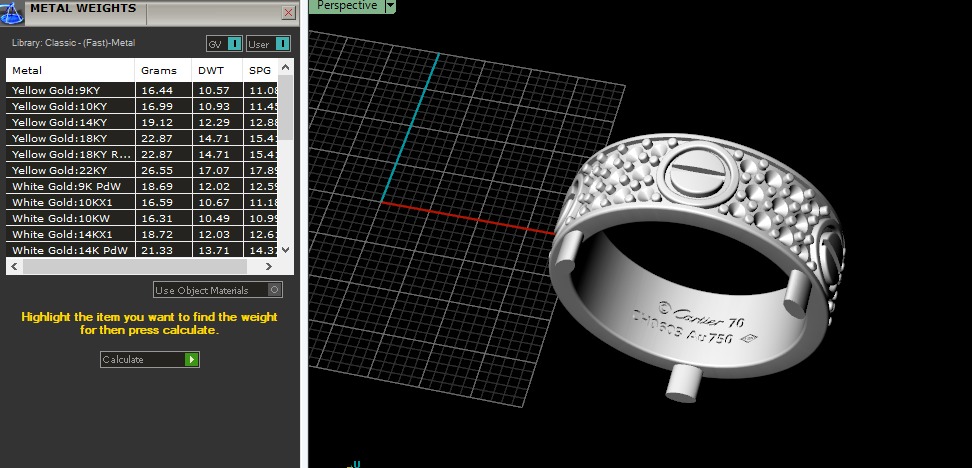Image resolution: width=972 pixels, height=468 pixels.
Task: Click the 10.49 DWT value
Action: click(x=214, y=218)
